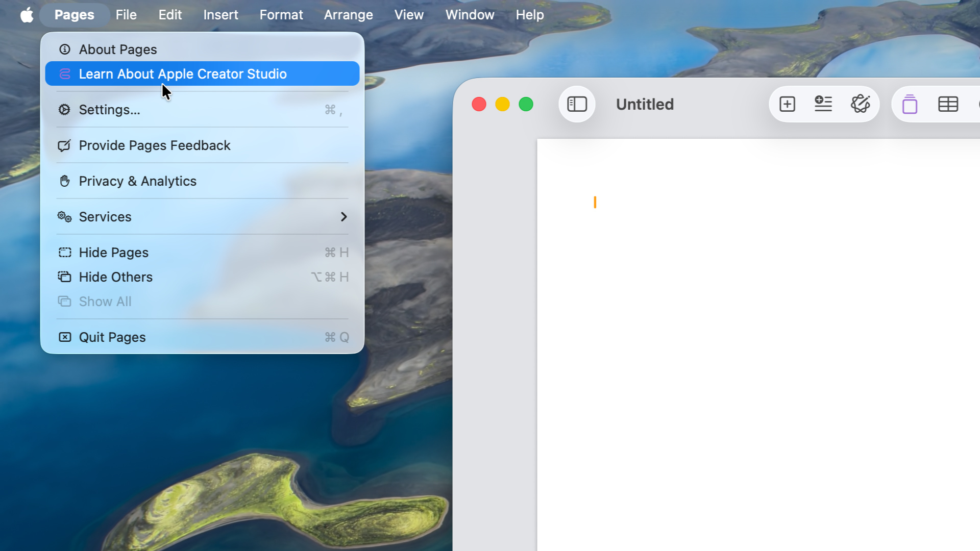Click the Untitled document title

point(645,104)
